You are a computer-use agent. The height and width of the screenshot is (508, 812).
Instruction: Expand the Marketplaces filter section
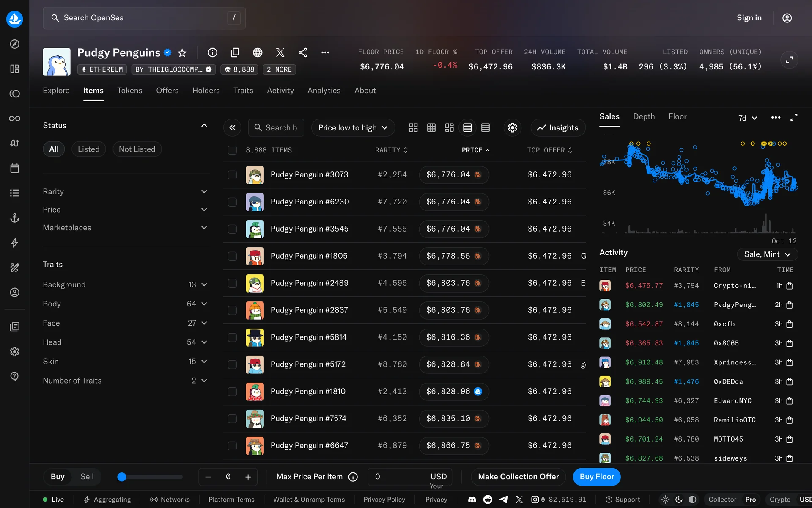point(125,228)
